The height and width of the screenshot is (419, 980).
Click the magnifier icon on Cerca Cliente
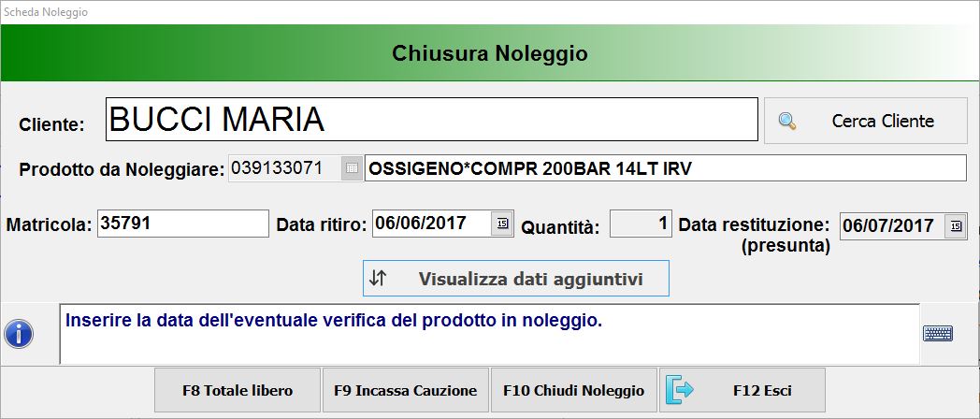787,121
